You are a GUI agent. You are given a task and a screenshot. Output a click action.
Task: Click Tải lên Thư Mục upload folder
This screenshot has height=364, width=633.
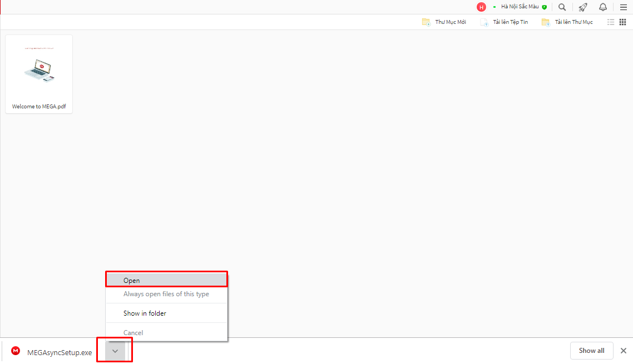pyautogui.click(x=567, y=22)
